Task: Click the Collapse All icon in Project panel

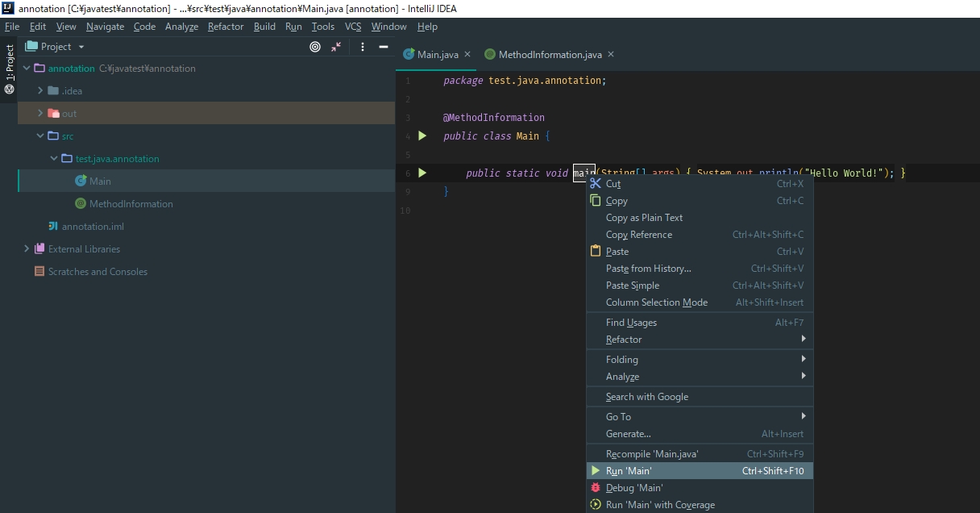Action: 336,47
